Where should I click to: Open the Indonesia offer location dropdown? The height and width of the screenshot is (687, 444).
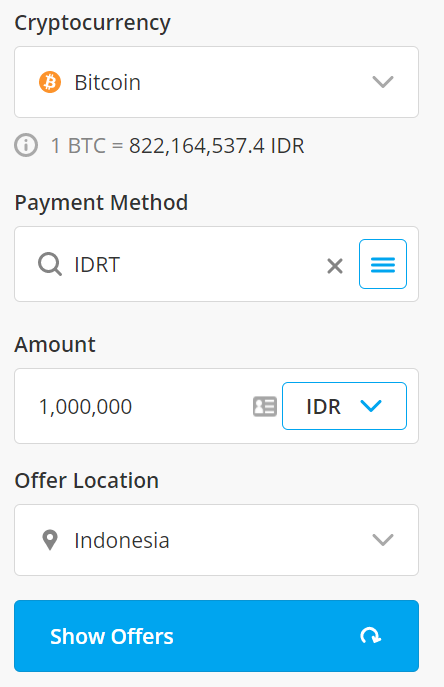217,540
